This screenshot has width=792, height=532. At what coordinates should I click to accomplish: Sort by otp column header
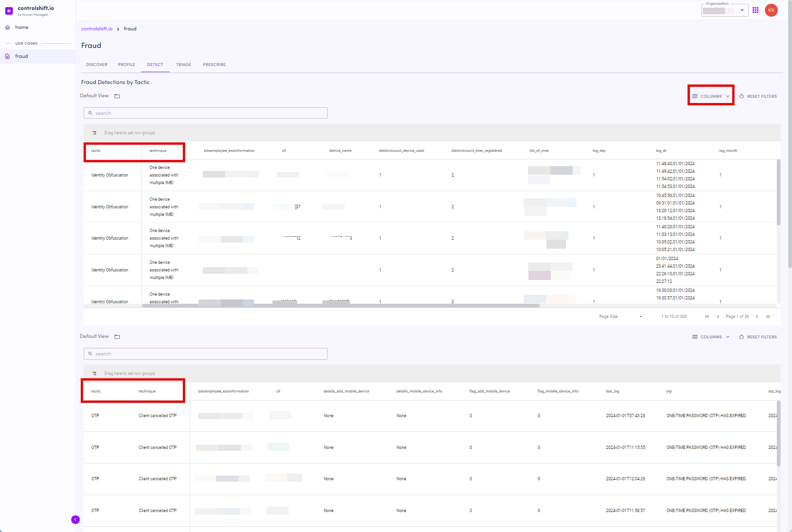[x=669, y=392]
